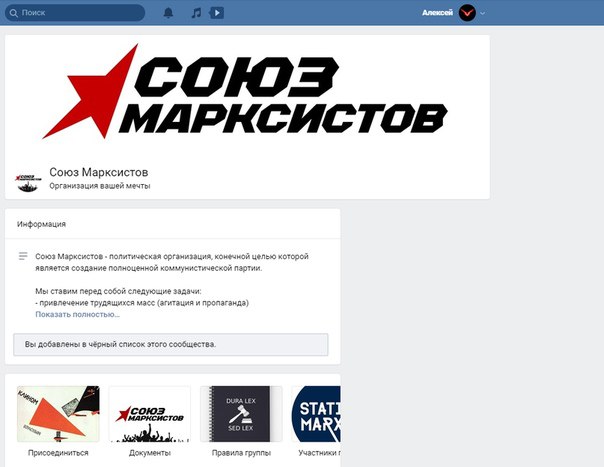Click the Присоединиться label

pos(58,453)
